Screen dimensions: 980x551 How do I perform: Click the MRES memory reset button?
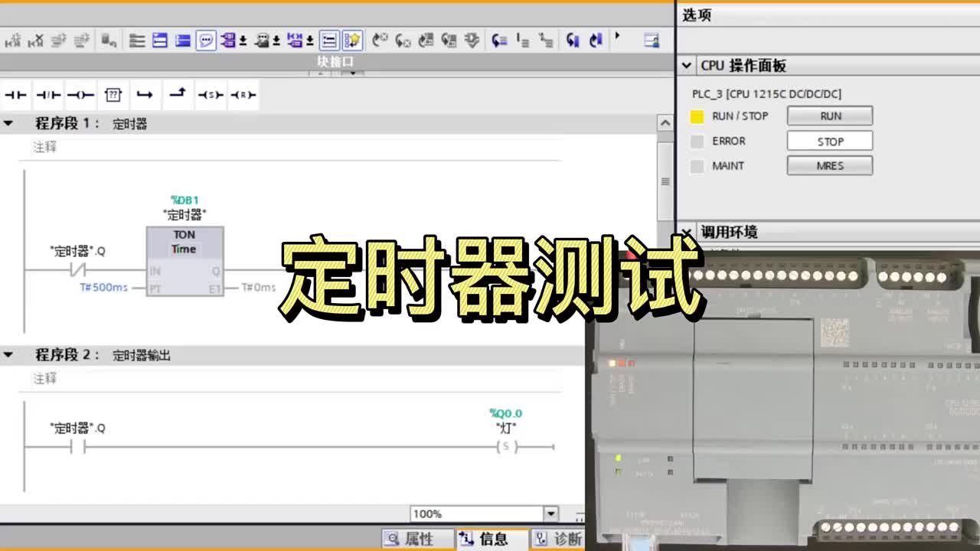click(830, 165)
